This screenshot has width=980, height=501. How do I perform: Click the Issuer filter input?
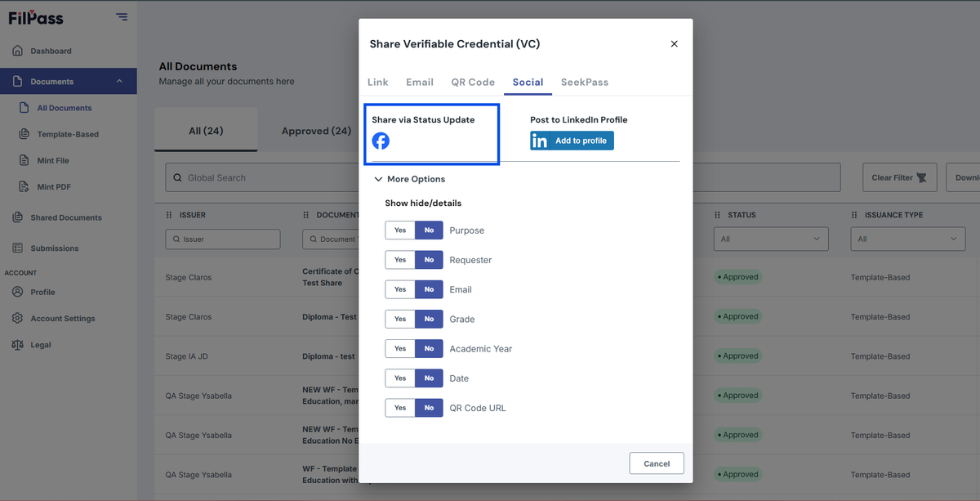(223, 239)
